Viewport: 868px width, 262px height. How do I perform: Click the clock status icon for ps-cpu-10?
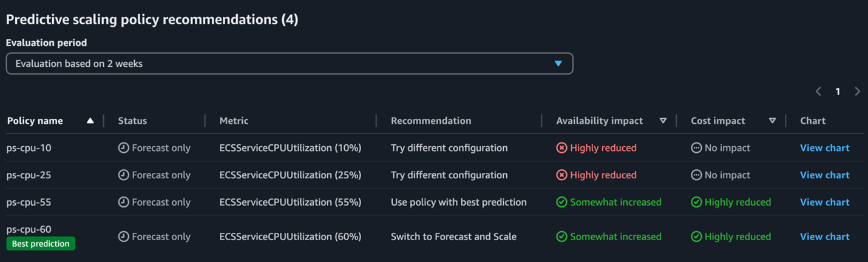(123, 148)
